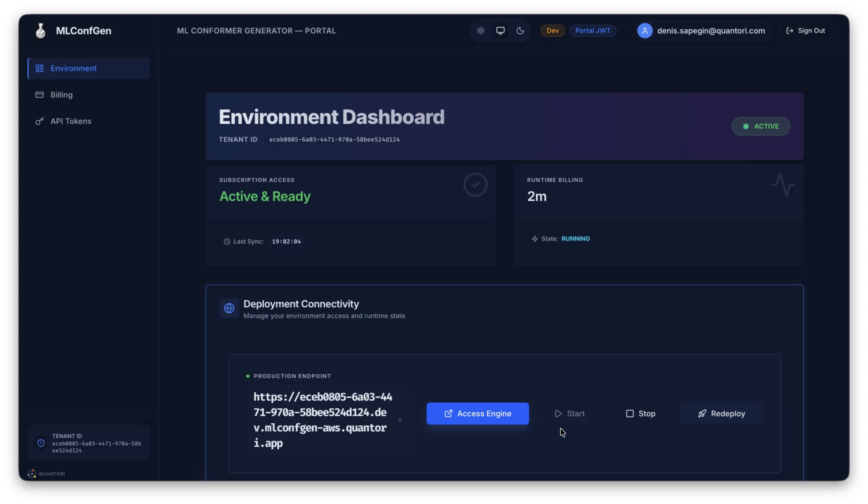868x504 pixels.
Task: Click the Dev environment badge
Action: click(552, 31)
